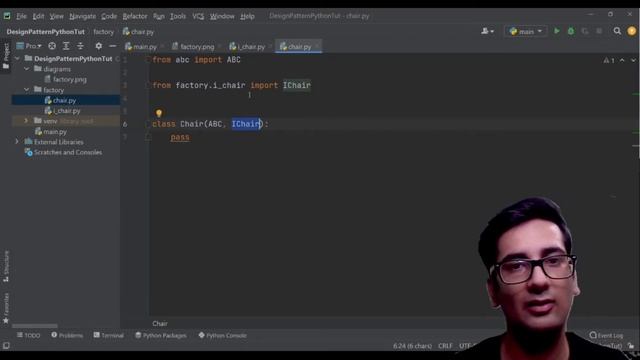Open the File menu
The width and height of the screenshot is (640, 360).
pos(21,16)
